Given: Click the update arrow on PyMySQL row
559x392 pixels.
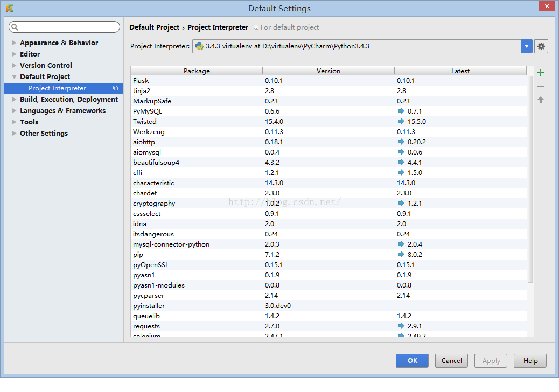Looking at the screenshot, I should (x=401, y=111).
